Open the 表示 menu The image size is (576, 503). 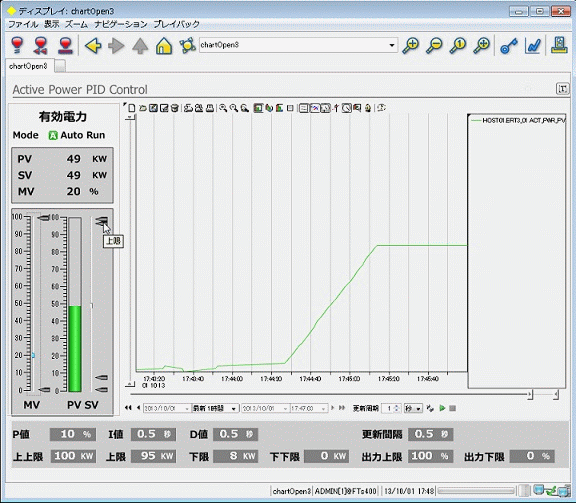tap(52, 24)
